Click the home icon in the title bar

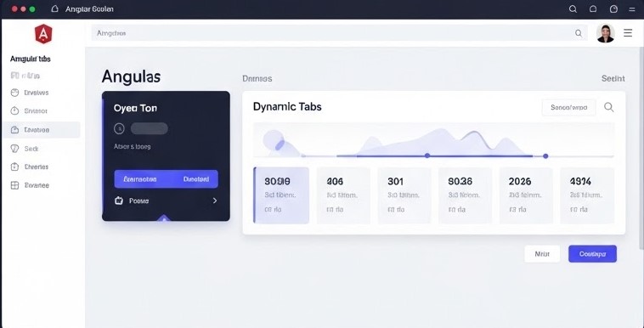[x=54, y=8]
